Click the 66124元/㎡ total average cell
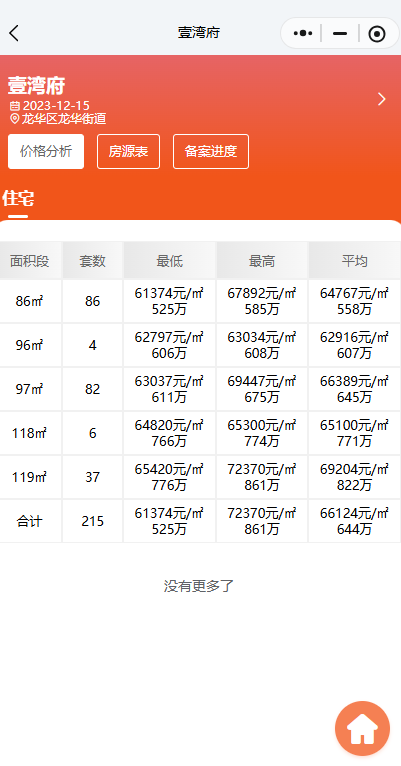This screenshot has height=766, width=401. click(355, 521)
